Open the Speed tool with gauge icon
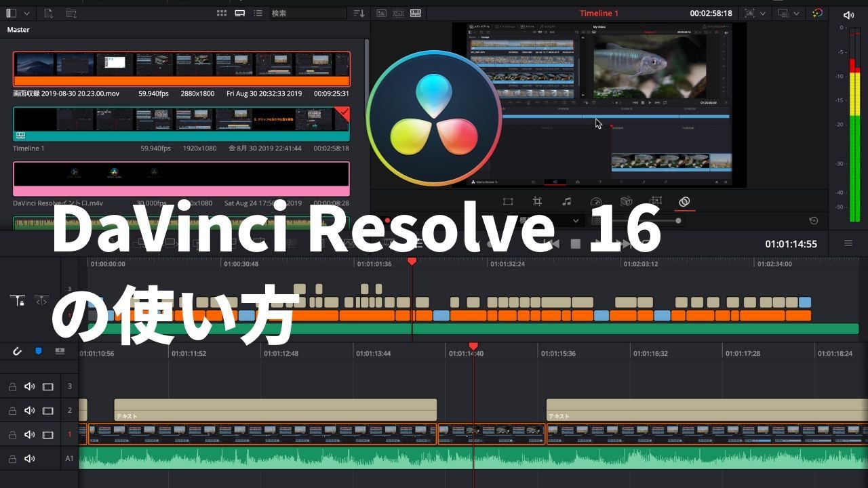868x488 pixels. pos(596,201)
